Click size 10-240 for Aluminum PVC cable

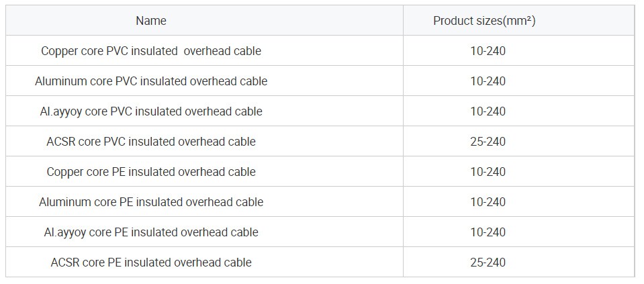pos(488,81)
